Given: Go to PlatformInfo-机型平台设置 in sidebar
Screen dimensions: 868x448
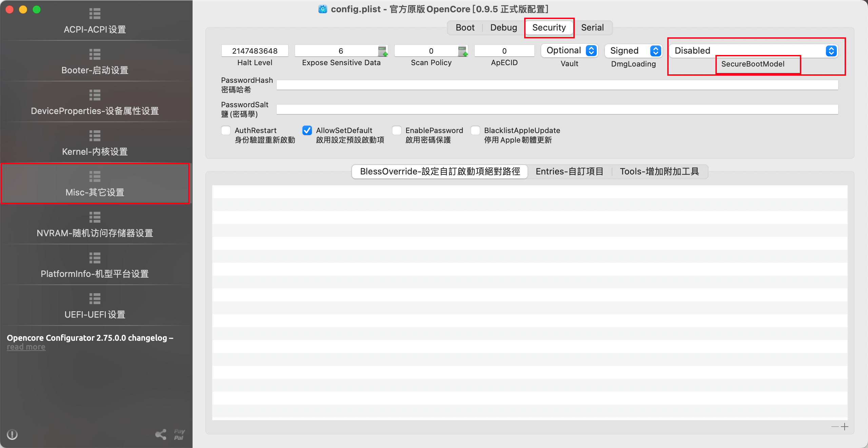Looking at the screenshot, I should point(95,274).
